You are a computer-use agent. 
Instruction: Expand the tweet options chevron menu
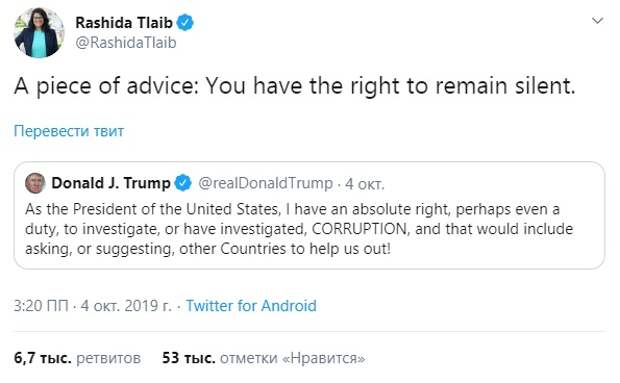[x=597, y=20]
